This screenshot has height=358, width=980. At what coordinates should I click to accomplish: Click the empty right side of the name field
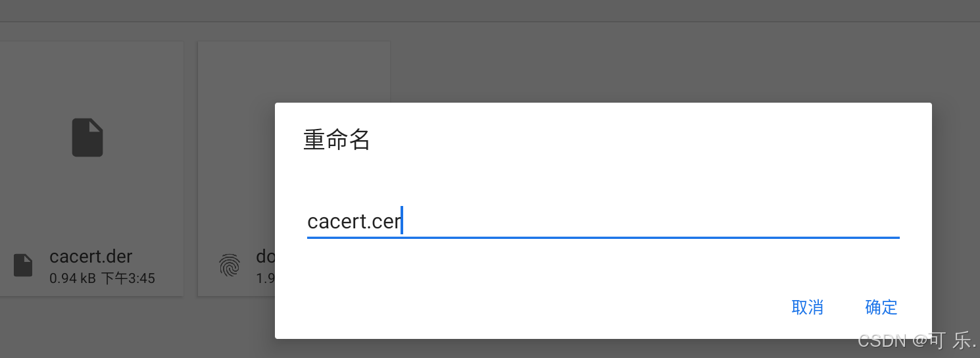(651, 221)
